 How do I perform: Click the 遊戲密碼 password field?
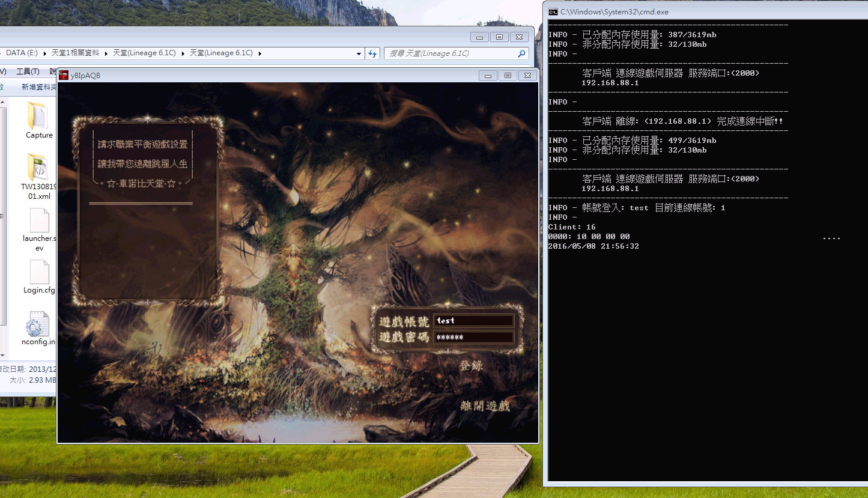tap(474, 337)
